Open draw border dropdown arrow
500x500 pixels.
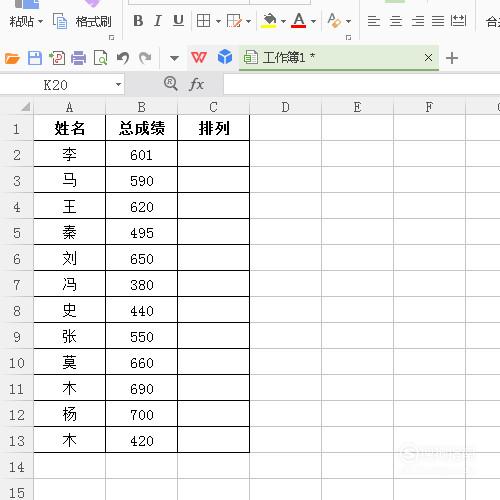pyautogui.click(x=248, y=22)
